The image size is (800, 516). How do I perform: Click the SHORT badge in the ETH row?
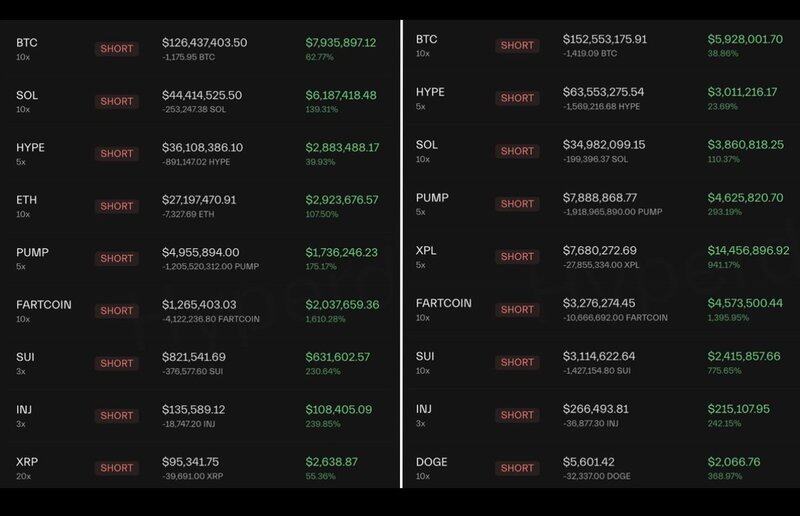pyautogui.click(x=116, y=206)
